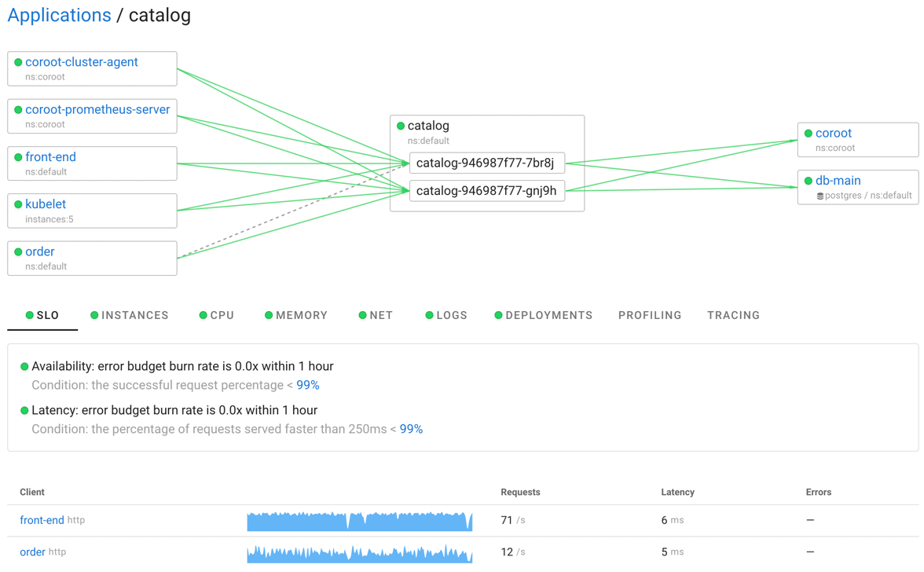Click green status dot beside coroot-cluster-agent
The image size is (924, 572).
click(18, 63)
